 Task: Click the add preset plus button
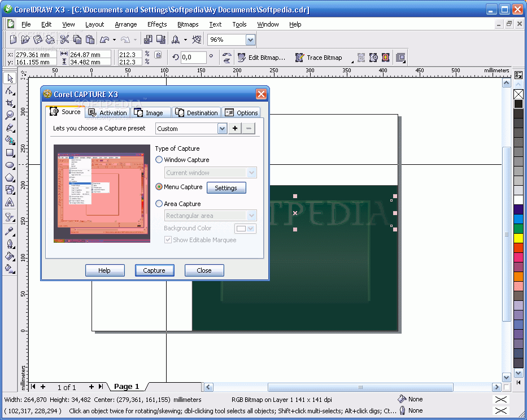235,128
